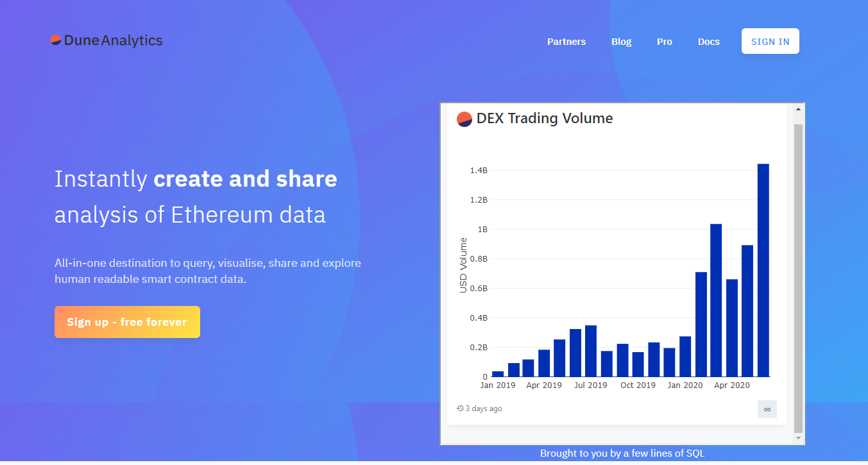Click the 'Jan 2019' x-axis label

(x=498, y=385)
